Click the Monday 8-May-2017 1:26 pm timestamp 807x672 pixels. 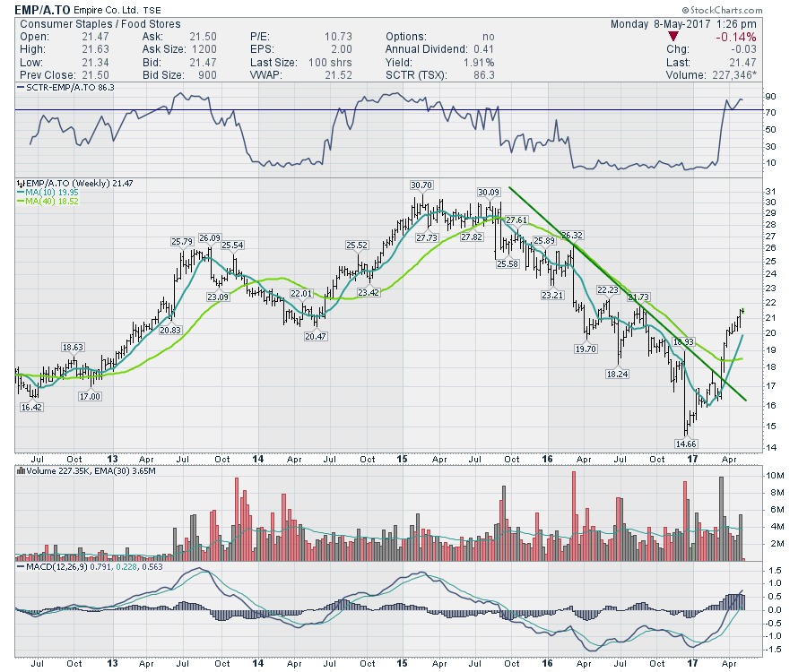coord(683,24)
